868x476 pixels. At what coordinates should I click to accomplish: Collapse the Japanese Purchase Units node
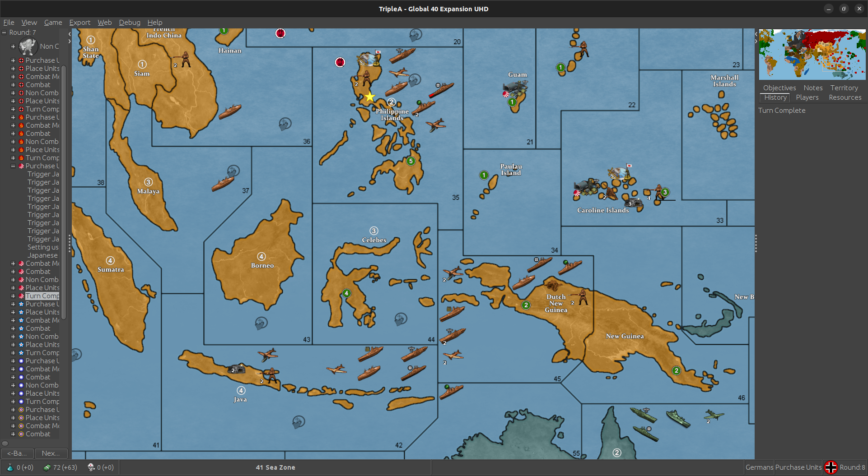point(13,166)
